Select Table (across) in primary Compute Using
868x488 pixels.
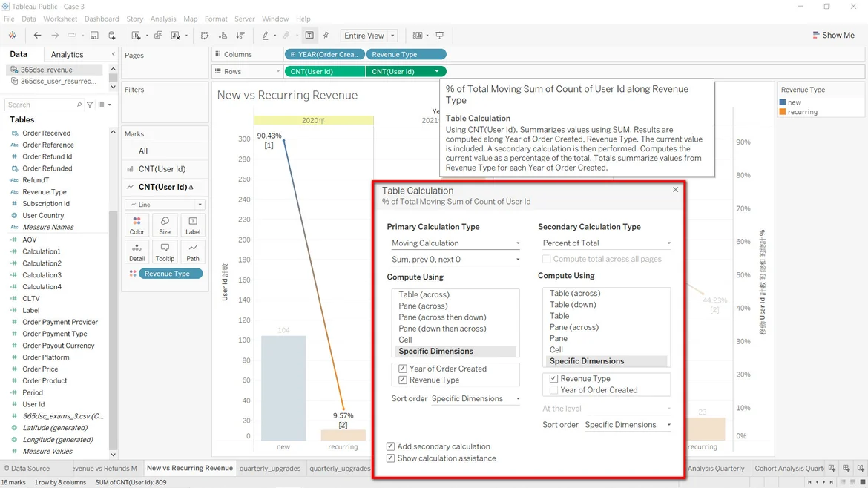click(x=424, y=294)
